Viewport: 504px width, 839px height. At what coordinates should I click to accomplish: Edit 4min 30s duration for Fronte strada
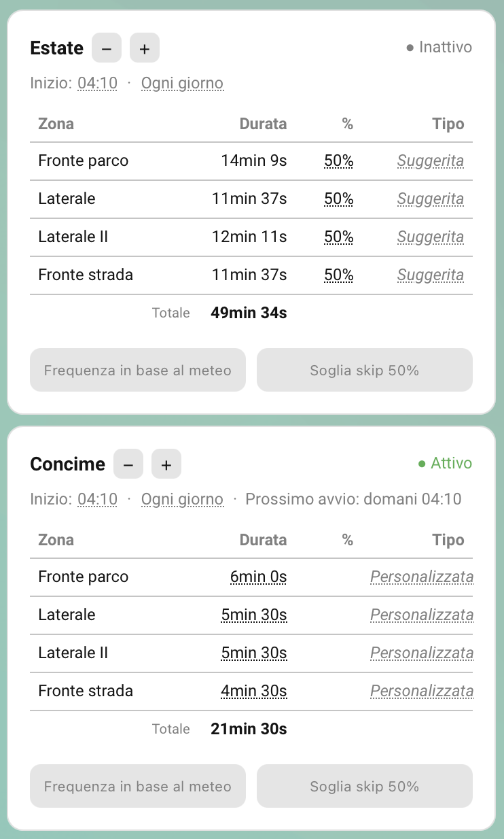[254, 691]
